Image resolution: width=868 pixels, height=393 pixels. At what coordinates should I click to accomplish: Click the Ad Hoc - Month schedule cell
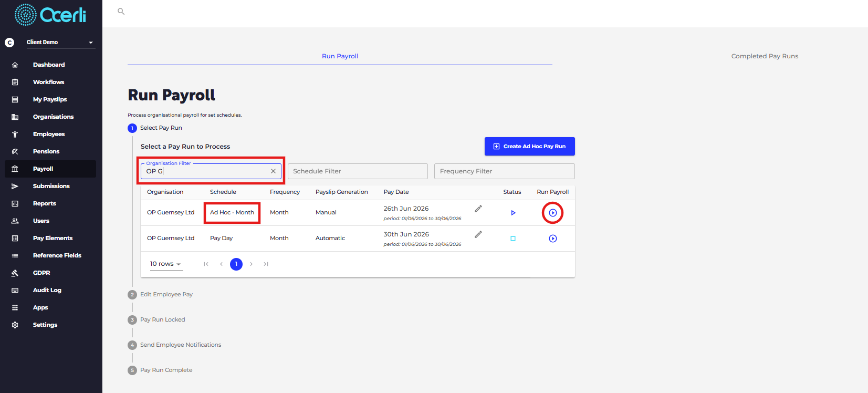(232, 212)
